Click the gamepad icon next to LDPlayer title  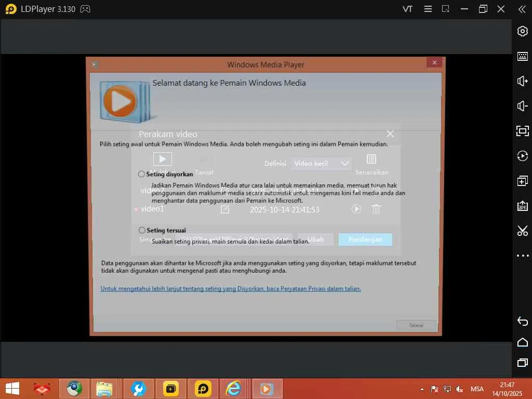pos(85,9)
